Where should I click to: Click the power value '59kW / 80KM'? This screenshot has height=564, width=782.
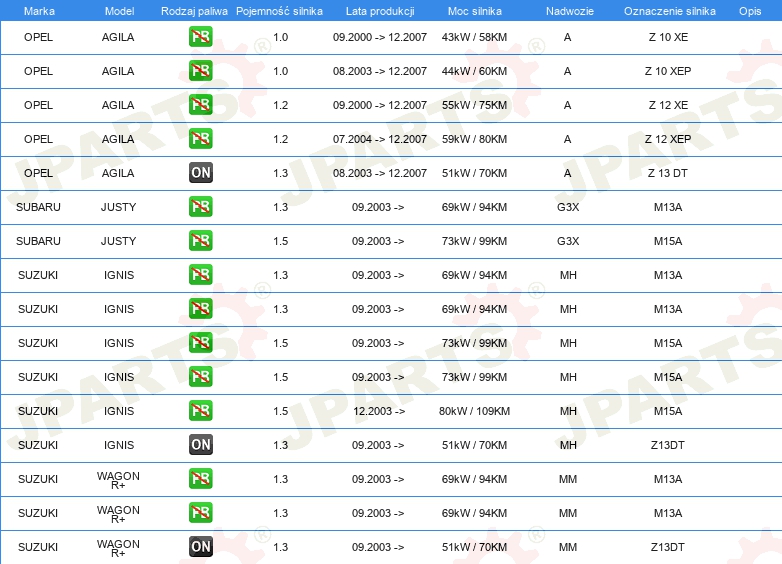(x=474, y=139)
